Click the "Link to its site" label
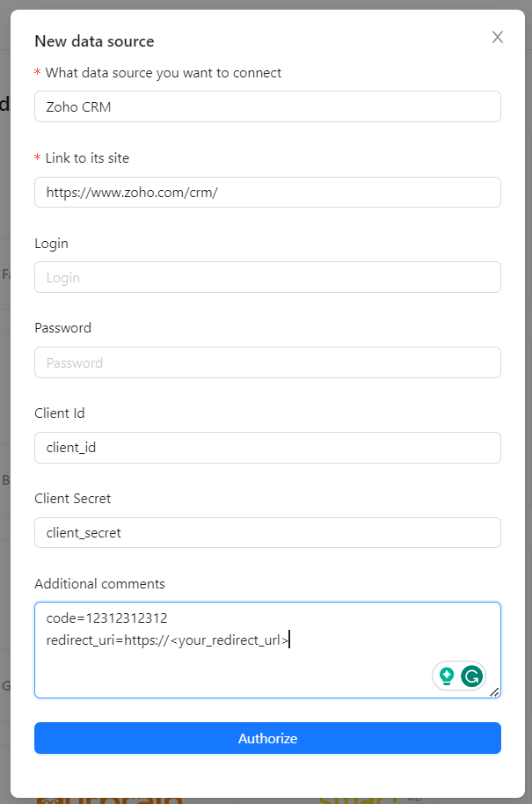This screenshot has width=532, height=804. (x=87, y=158)
